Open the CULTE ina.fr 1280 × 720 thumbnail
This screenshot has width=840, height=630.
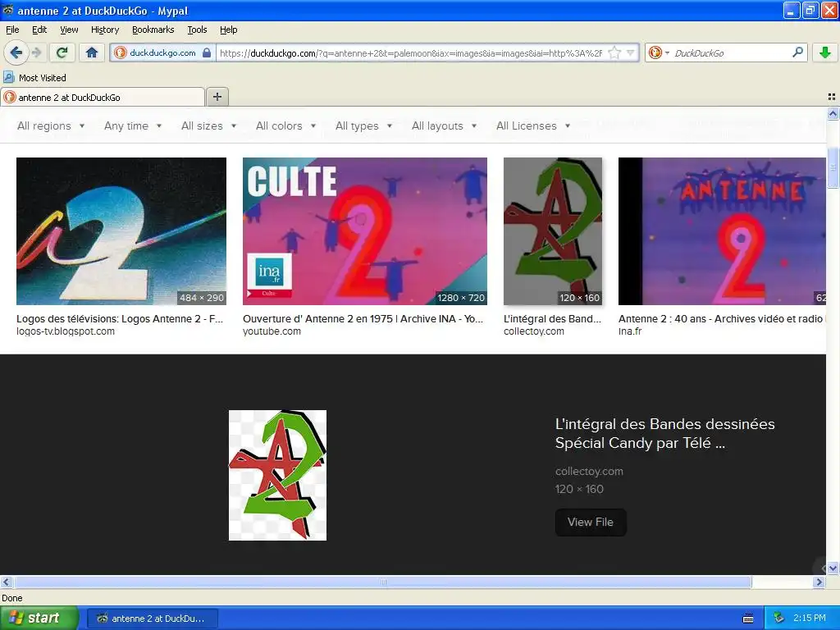[365, 231]
